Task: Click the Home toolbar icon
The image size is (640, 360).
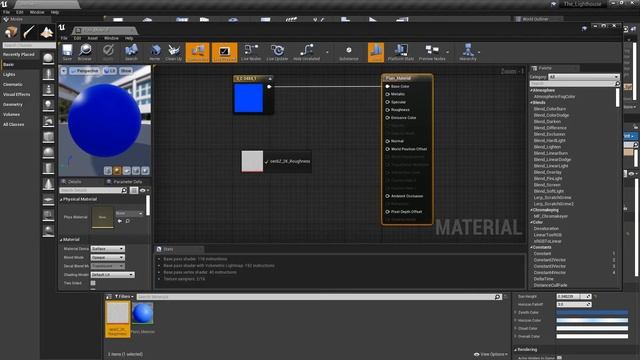Action: tap(155, 52)
